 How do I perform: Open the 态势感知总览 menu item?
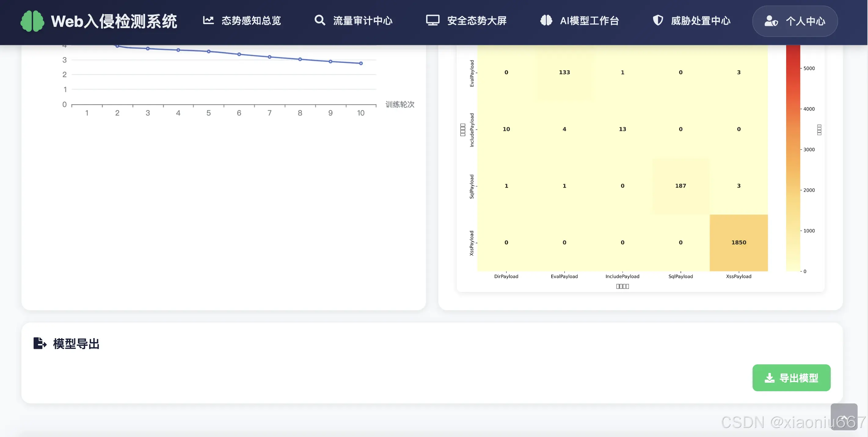tap(251, 21)
